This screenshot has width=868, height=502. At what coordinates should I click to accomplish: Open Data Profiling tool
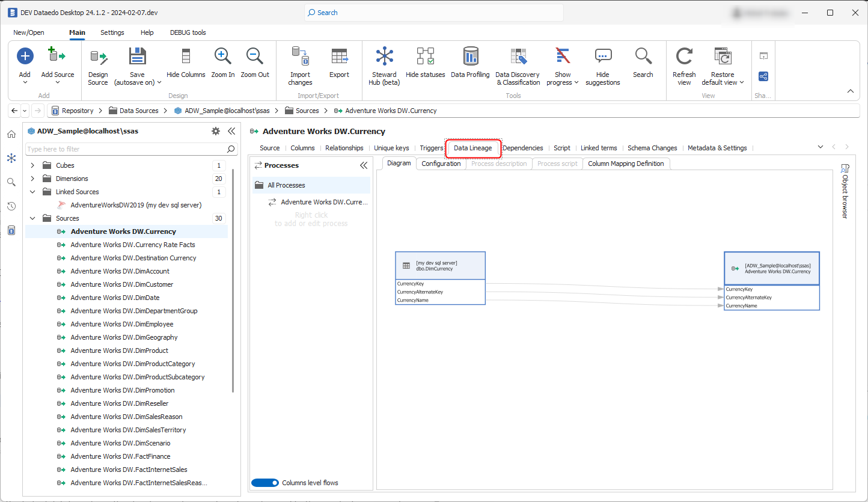pyautogui.click(x=470, y=63)
